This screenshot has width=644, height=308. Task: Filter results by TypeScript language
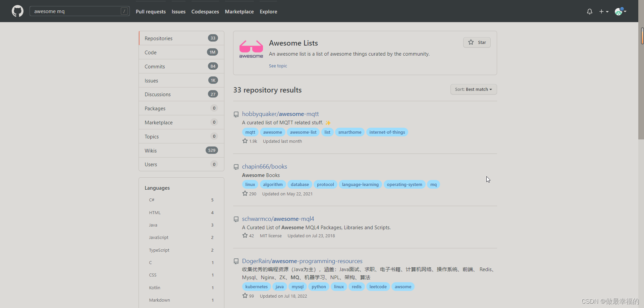pyautogui.click(x=181, y=250)
